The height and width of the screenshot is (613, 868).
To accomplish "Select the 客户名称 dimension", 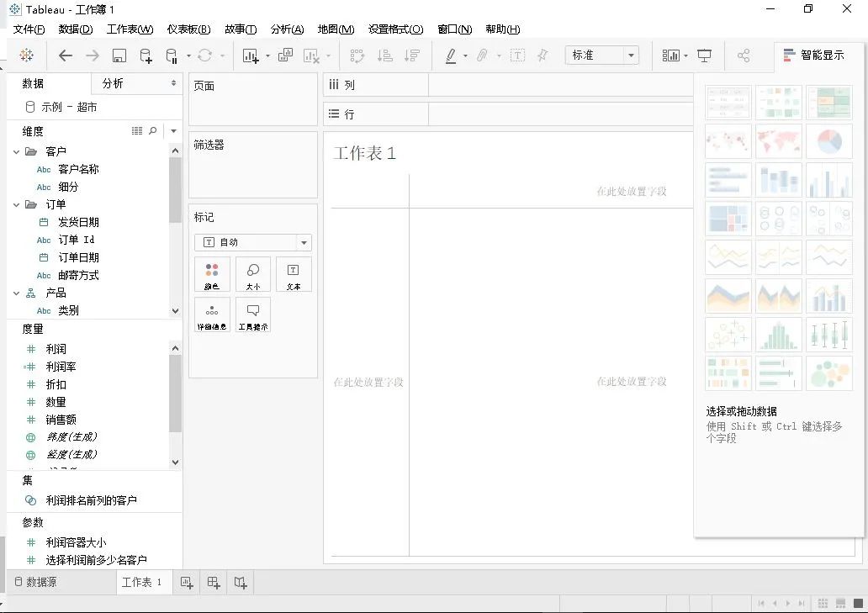I will (x=78, y=169).
